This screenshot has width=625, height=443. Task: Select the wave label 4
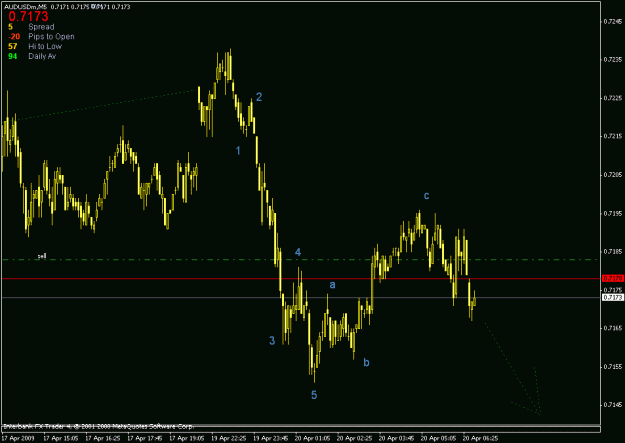click(298, 252)
